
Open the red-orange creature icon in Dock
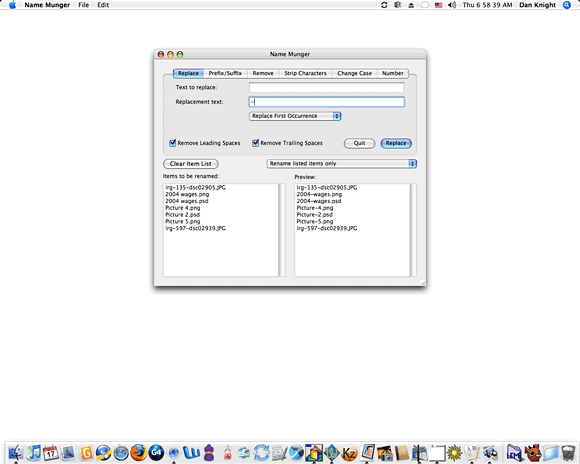pyautogui.click(x=533, y=453)
